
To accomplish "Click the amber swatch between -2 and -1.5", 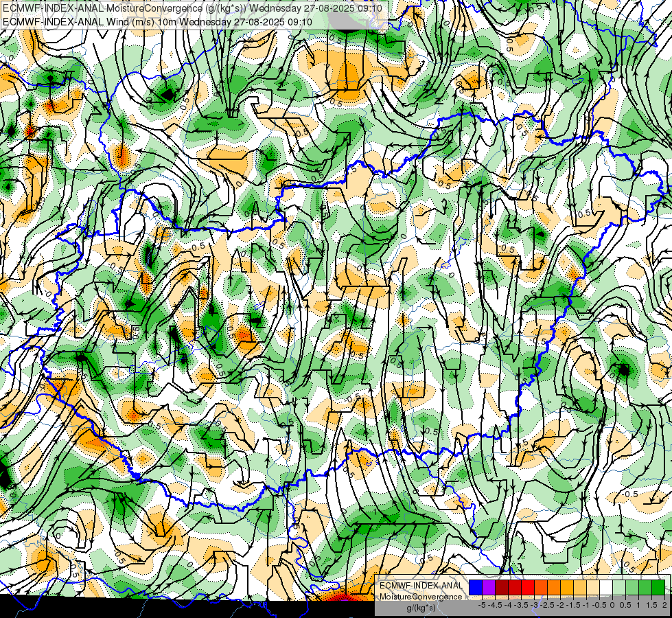I will (x=567, y=588).
